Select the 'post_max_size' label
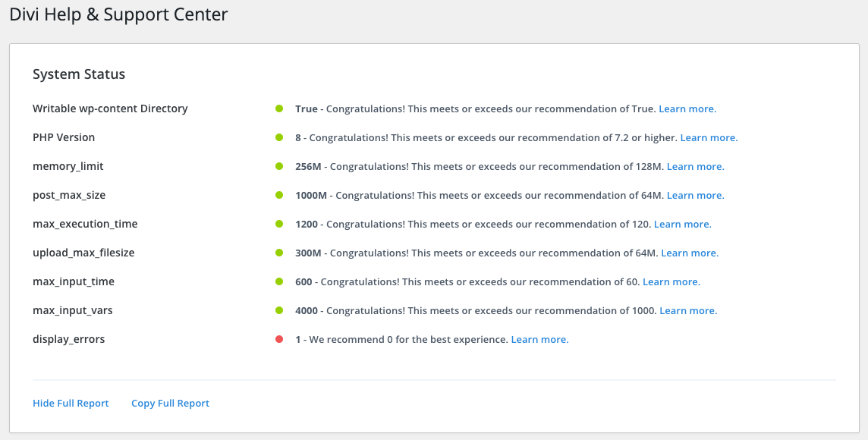The image size is (868, 440). click(x=69, y=196)
